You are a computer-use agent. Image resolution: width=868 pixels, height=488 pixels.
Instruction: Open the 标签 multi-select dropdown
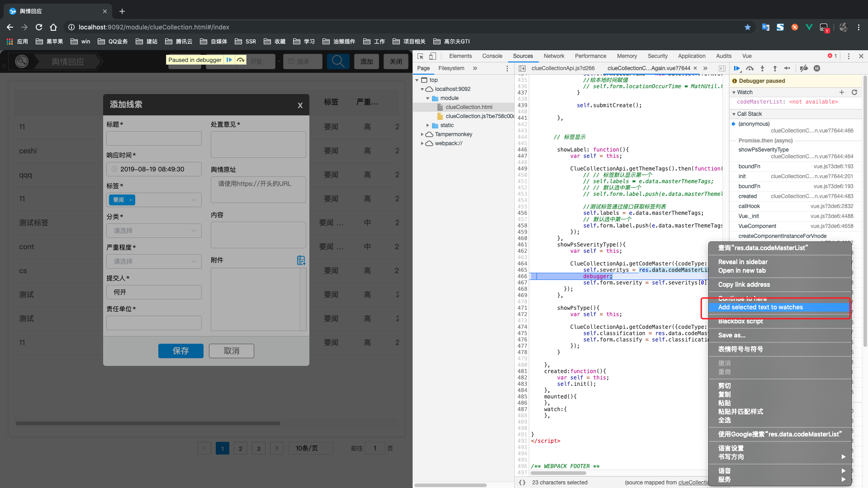(x=154, y=200)
